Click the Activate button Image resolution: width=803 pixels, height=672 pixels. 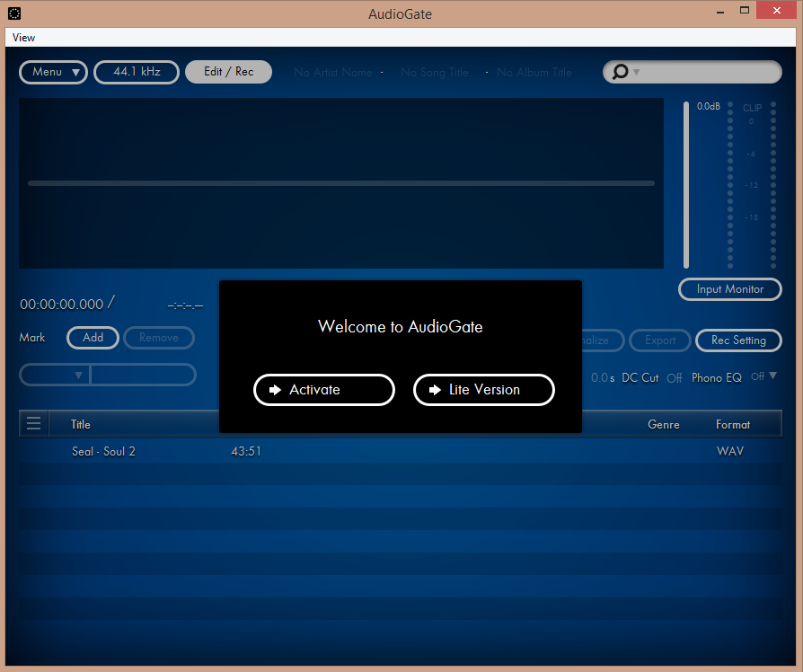point(324,390)
